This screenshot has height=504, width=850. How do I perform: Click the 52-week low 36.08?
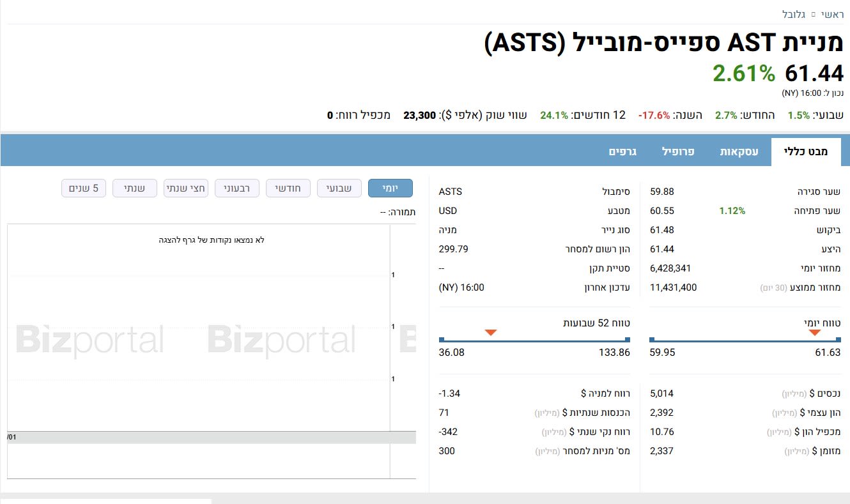[452, 353]
